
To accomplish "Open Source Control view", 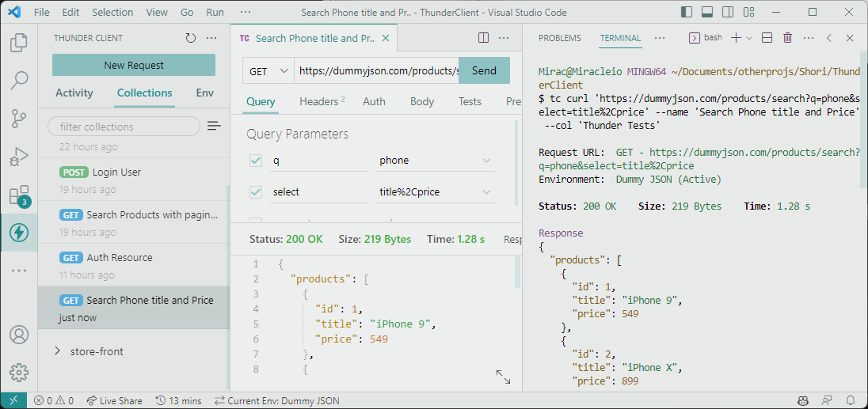I will point(19,119).
